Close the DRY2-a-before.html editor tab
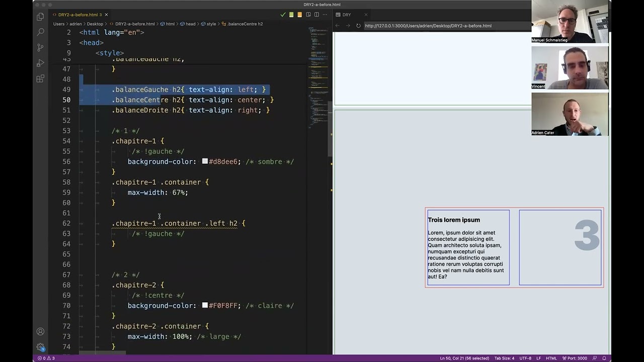 click(106, 15)
